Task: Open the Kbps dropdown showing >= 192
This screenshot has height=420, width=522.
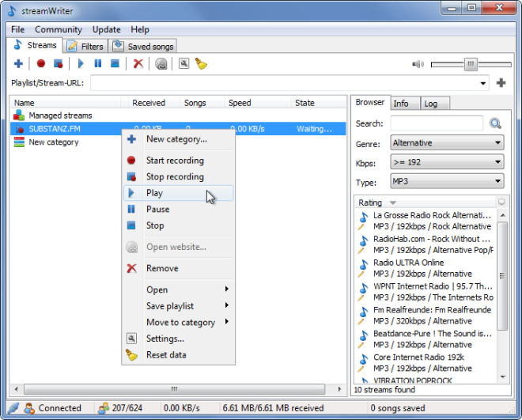Action: (x=447, y=162)
